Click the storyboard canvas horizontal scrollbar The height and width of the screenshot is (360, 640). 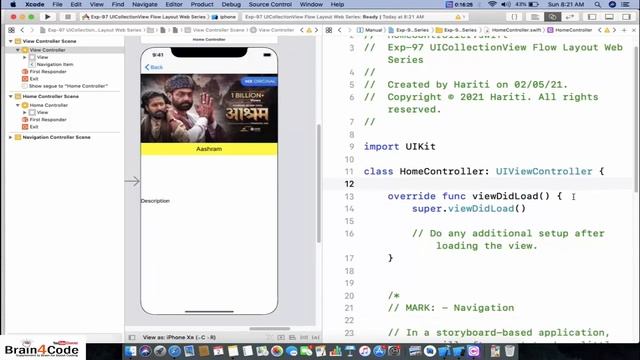[x=270, y=329]
